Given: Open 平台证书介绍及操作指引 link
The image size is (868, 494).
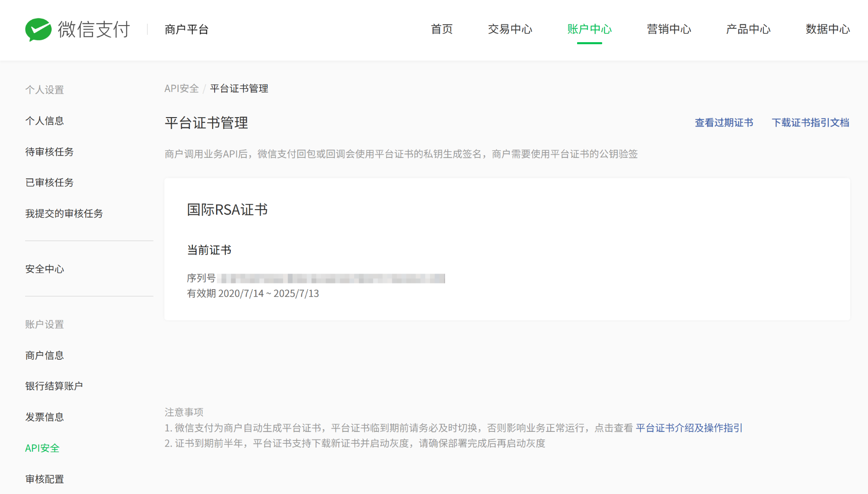Looking at the screenshot, I should 689,428.
